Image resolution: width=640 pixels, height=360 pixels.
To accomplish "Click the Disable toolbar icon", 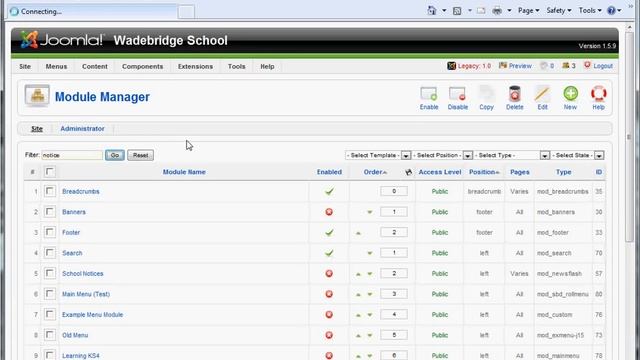I will click(x=458, y=94).
